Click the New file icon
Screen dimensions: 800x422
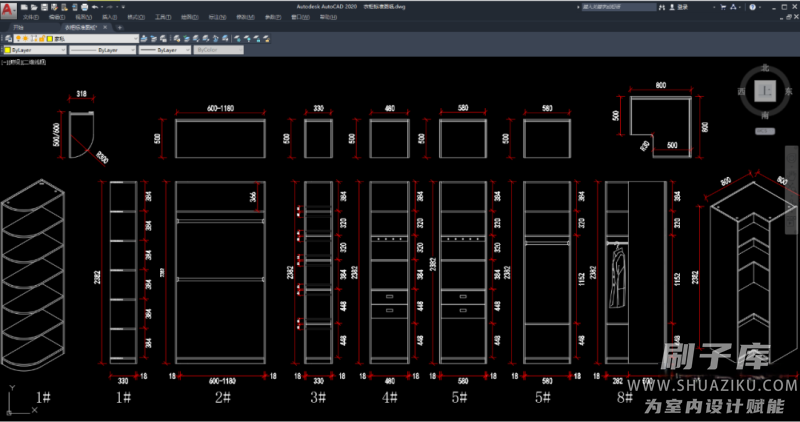(23, 6)
